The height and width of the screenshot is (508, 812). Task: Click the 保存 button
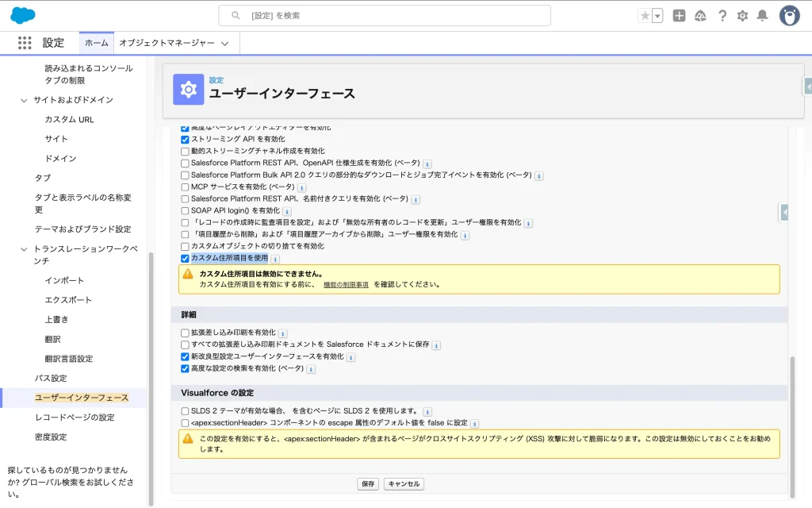(368, 483)
